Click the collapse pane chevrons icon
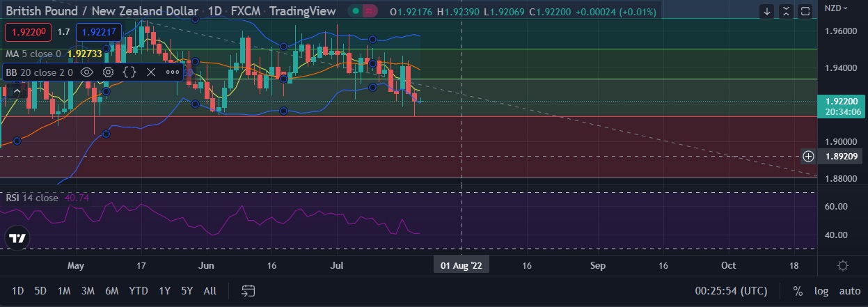 (x=786, y=11)
